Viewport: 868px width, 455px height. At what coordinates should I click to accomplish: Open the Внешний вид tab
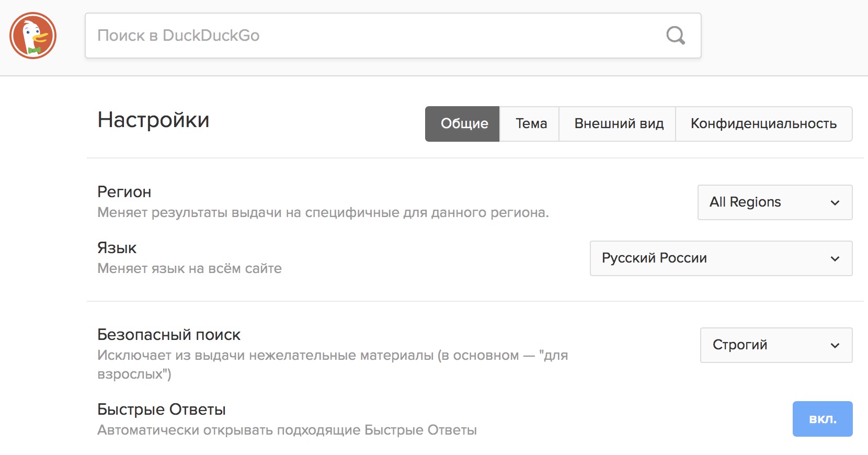pos(618,124)
